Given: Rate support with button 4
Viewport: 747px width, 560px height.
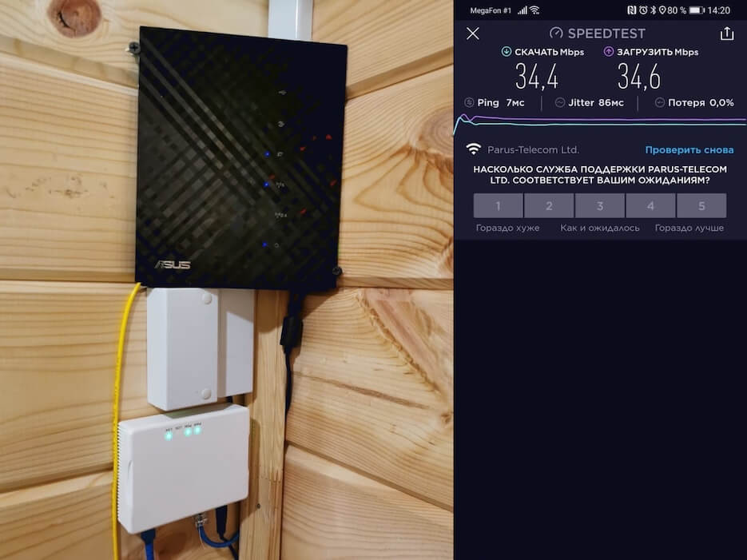Looking at the screenshot, I should [x=651, y=205].
